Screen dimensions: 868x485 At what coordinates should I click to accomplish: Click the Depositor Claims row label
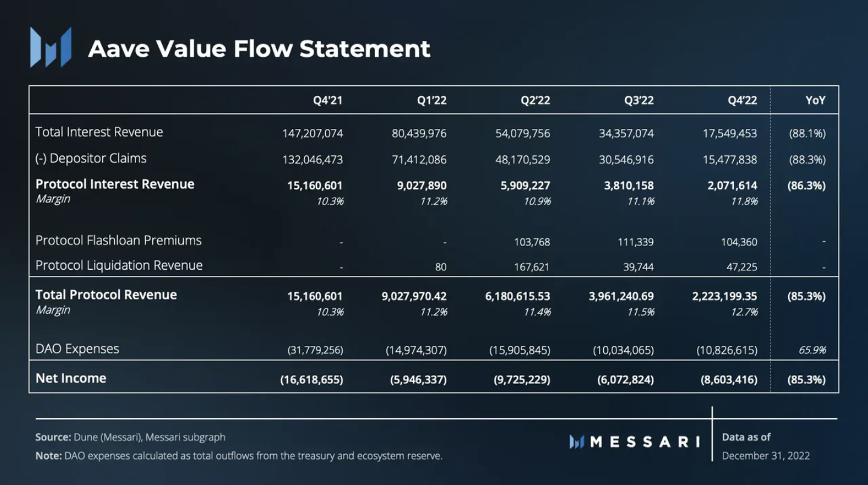[91, 158]
